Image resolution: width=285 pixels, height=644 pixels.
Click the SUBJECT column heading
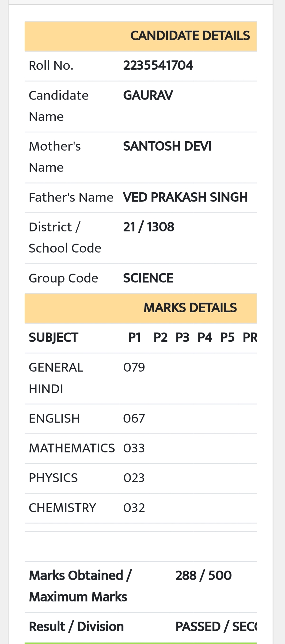click(54, 337)
